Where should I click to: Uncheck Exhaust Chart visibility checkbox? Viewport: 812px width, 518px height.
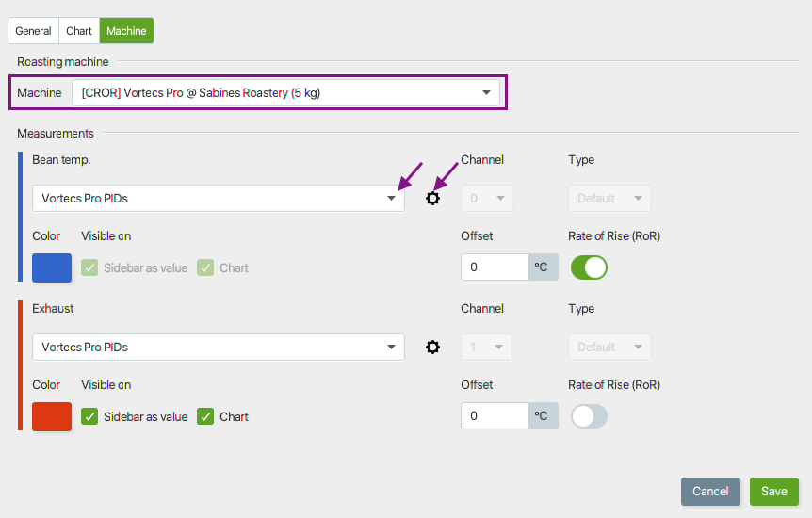click(x=205, y=416)
